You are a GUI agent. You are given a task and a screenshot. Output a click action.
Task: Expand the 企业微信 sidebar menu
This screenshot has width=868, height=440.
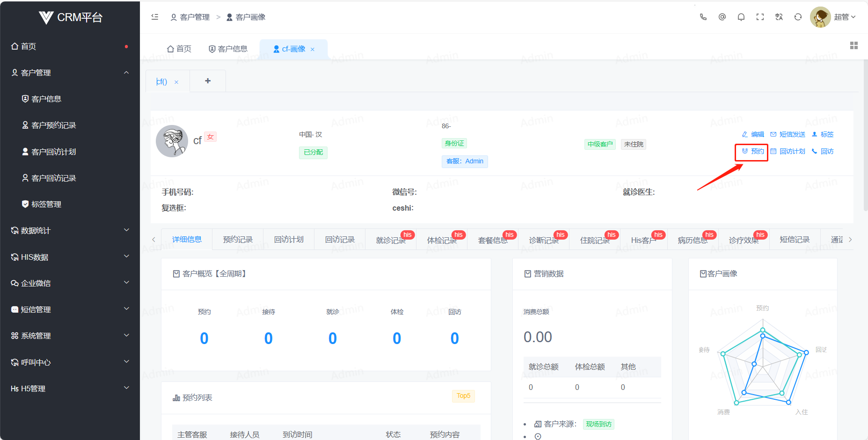point(70,283)
